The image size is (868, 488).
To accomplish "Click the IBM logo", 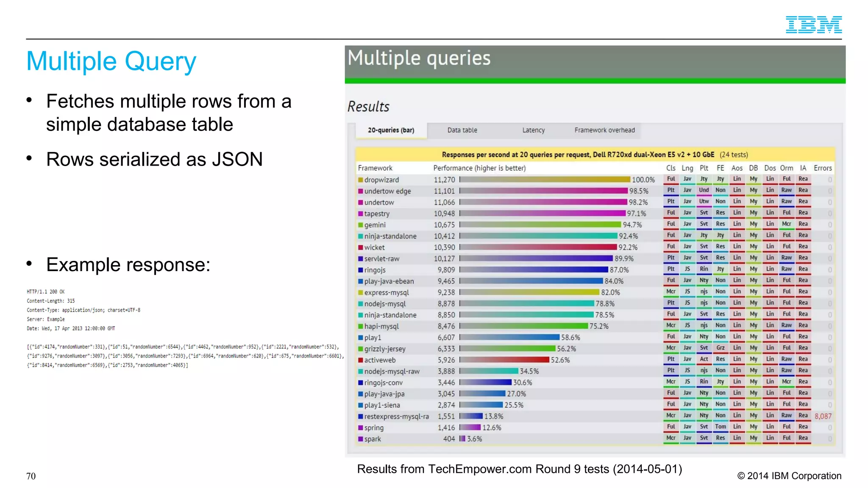I will point(813,24).
